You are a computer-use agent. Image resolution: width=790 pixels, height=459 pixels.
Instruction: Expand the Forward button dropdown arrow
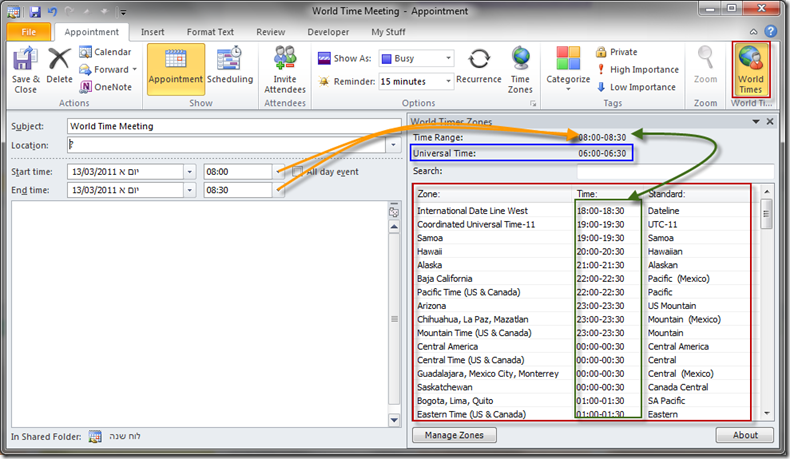click(135, 70)
